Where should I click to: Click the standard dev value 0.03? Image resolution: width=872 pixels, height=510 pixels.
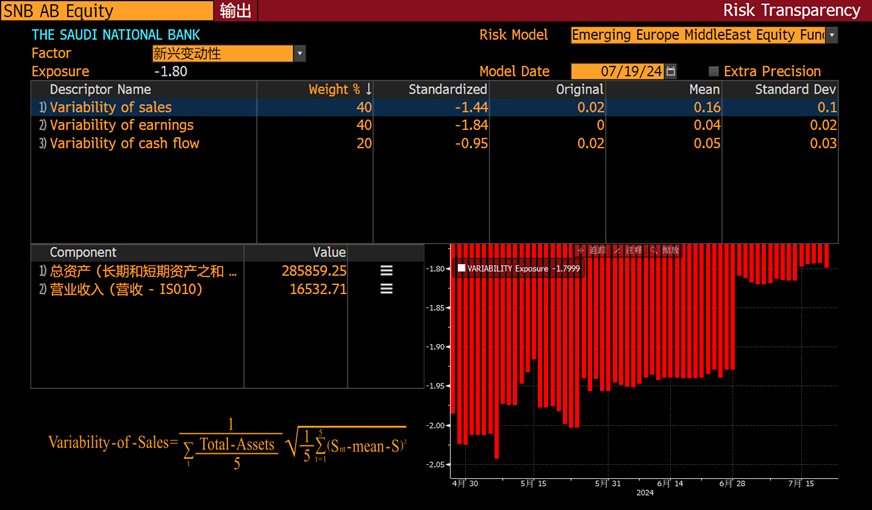click(823, 143)
